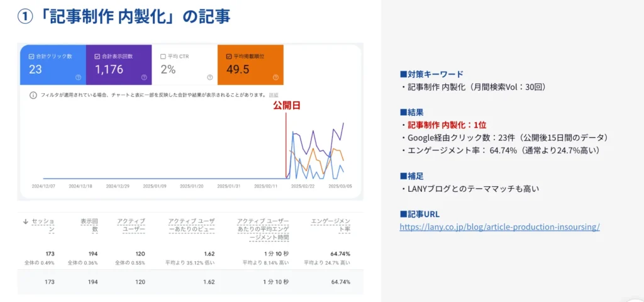Click the 2025/01/20 date on chart axis
Image resolution: width=644 pixels, height=302 pixels.
[191, 186]
